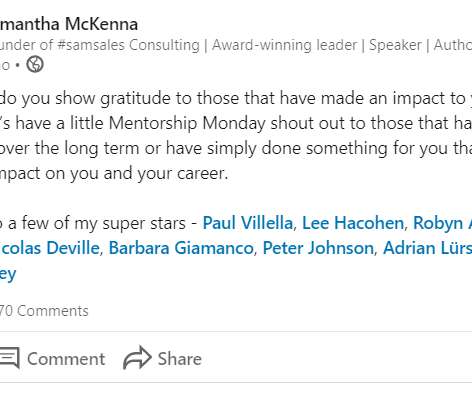This screenshot has width=472, height=394.
Task: Open Samantha McKenna's profile name
Action: (x=69, y=24)
